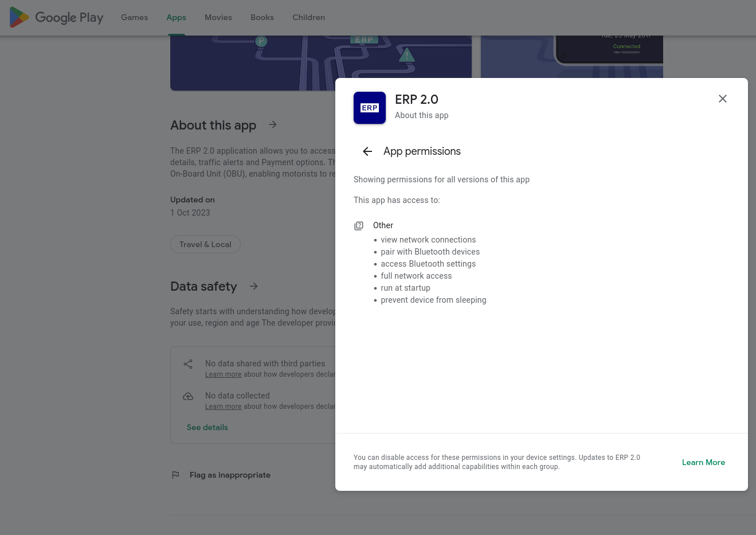This screenshot has width=756, height=535.
Task: Open the Books tab
Action: click(262, 17)
